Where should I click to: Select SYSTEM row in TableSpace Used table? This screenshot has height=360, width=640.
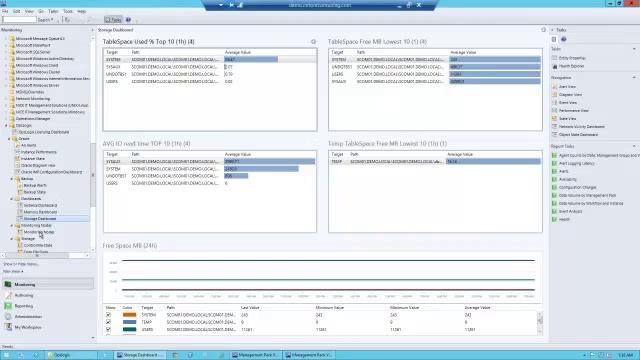pos(210,60)
